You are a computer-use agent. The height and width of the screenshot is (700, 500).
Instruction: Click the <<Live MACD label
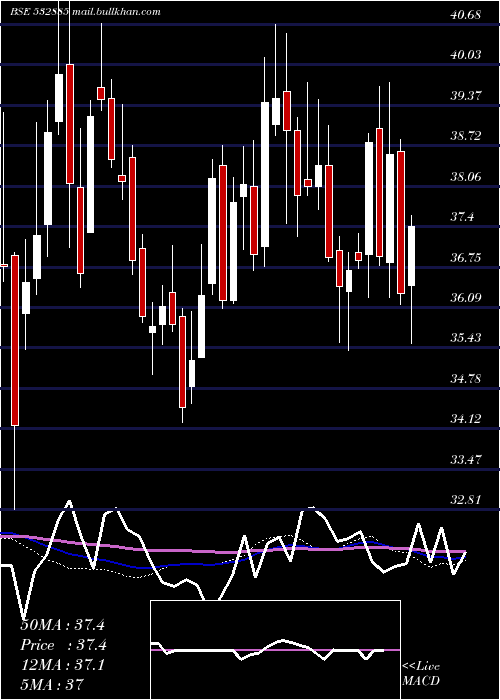pyautogui.click(x=421, y=673)
